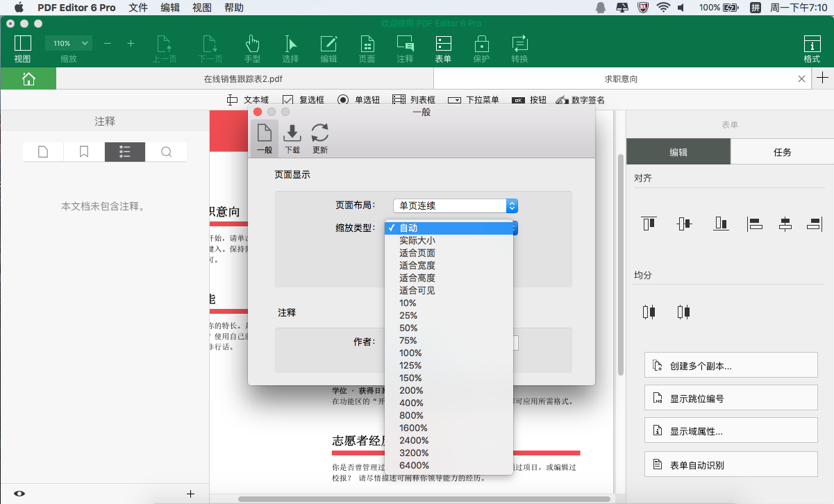Open the Protect tools
Screen dimensions: 834x504
point(481,47)
